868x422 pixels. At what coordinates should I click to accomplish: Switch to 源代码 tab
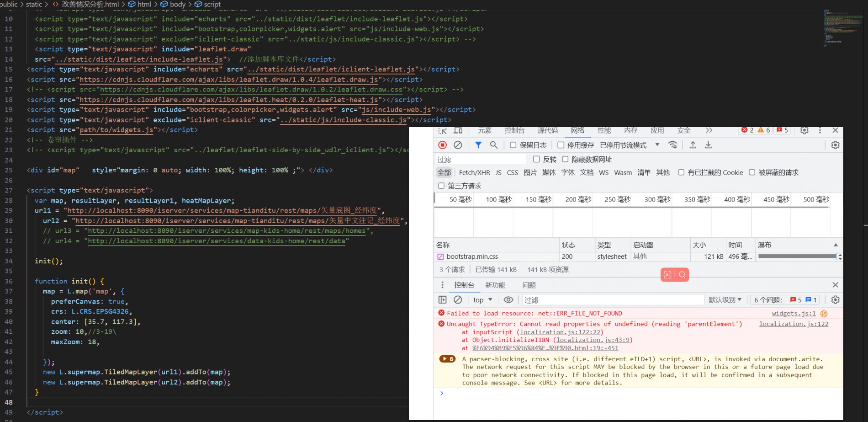click(548, 130)
